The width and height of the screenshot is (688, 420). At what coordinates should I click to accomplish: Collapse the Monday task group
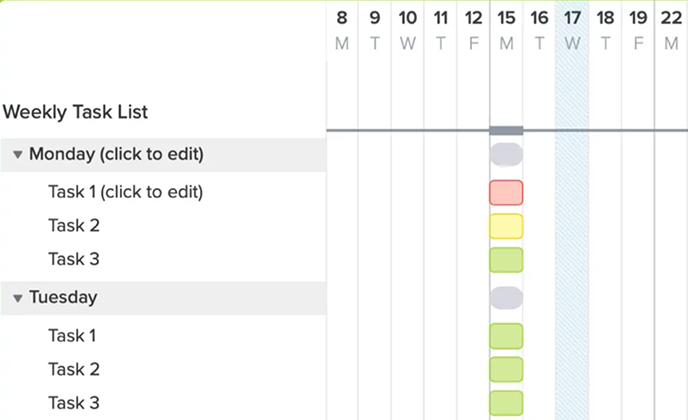tap(18, 155)
